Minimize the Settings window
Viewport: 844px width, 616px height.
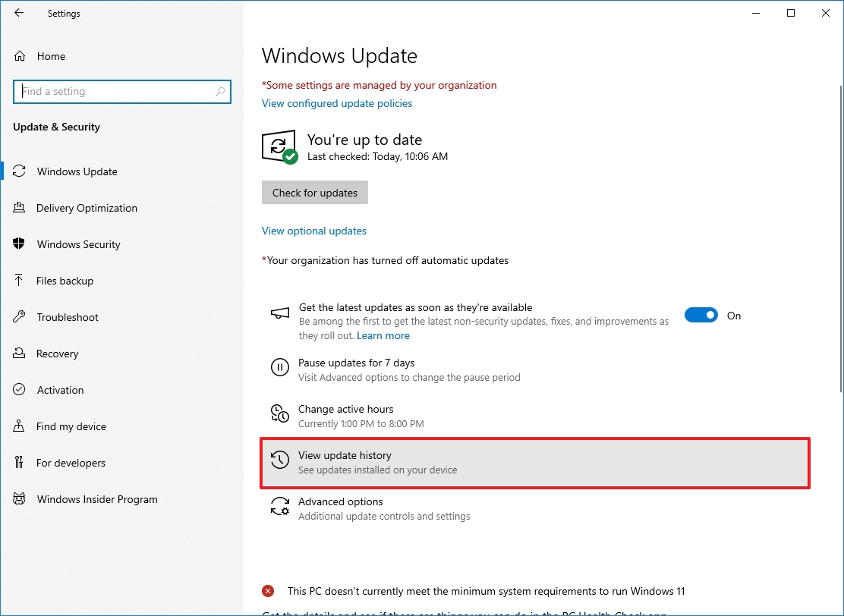756,13
